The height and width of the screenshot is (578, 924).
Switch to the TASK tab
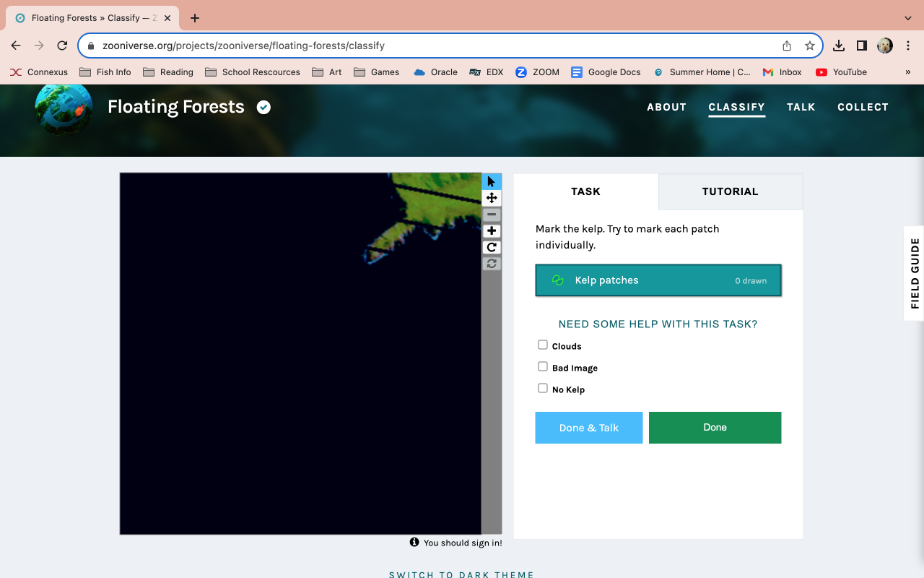click(585, 191)
